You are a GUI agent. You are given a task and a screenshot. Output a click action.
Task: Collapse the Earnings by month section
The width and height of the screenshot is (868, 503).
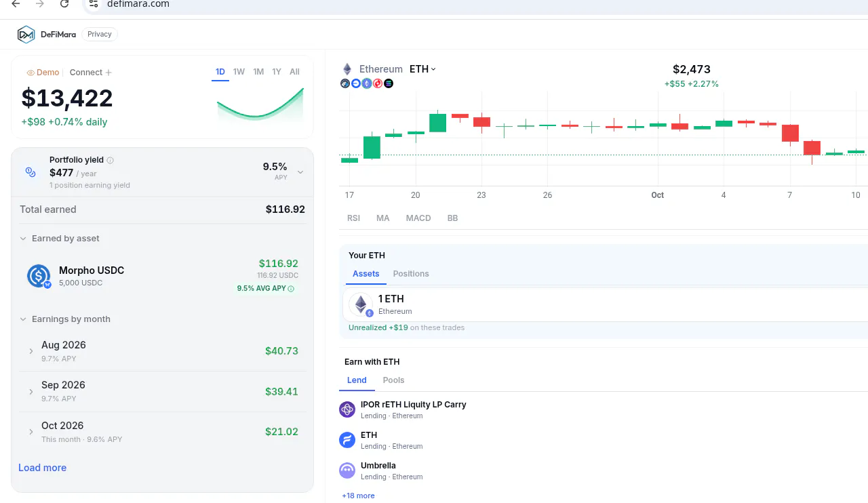[24, 319]
